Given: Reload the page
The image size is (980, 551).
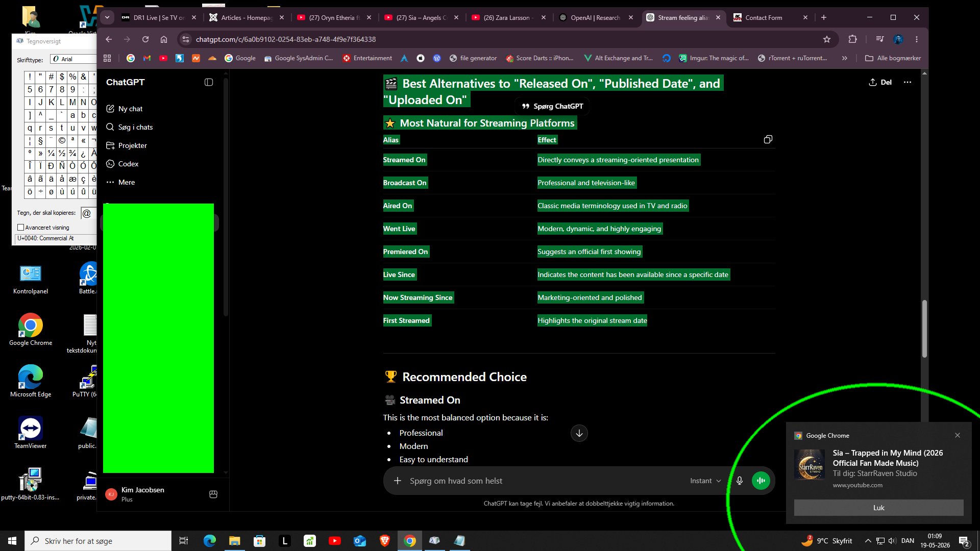Looking at the screenshot, I should click(x=145, y=39).
